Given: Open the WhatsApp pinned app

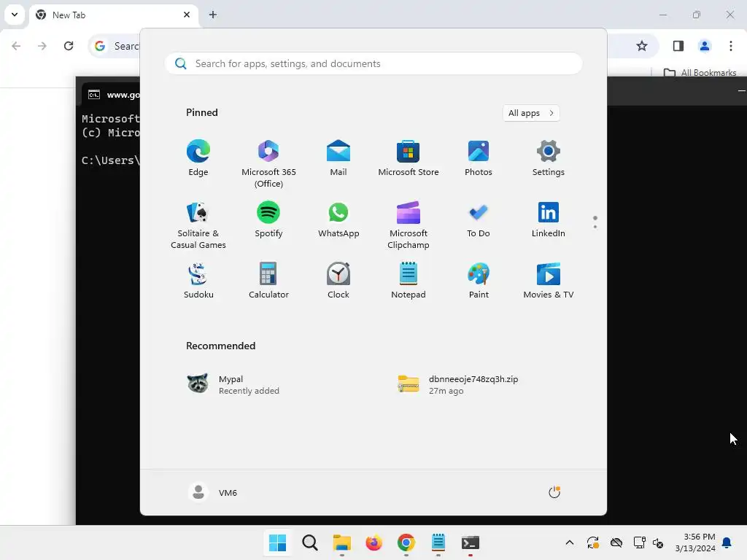Looking at the screenshot, I should [x=338, y=219].
